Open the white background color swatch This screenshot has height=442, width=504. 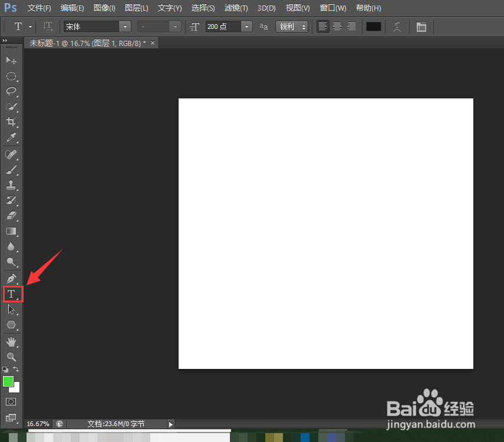click(x=16, y=389)
